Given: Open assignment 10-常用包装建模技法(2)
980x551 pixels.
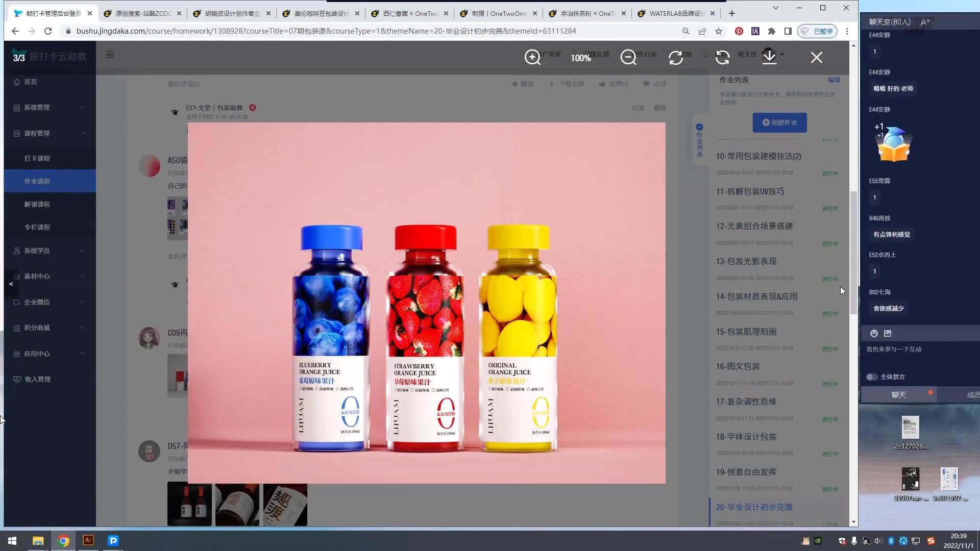Looking at the screenshot, I should click(x=758, y=156).
